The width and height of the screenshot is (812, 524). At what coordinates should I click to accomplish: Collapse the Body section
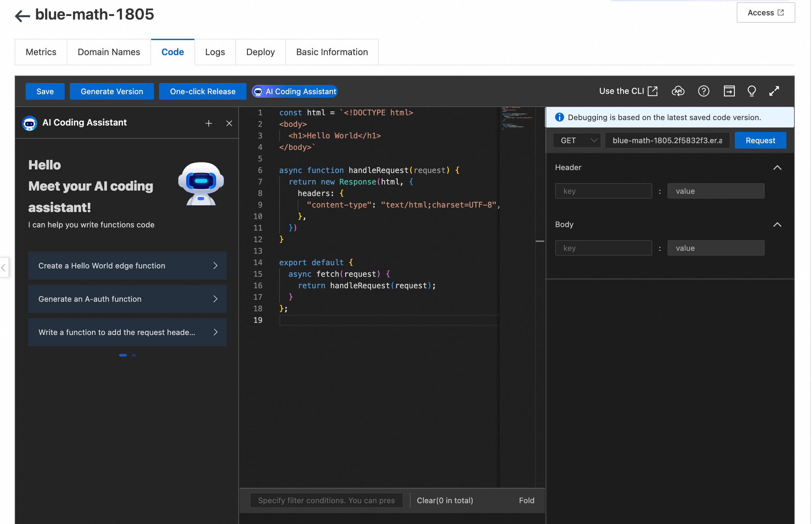tap(777, 225)
